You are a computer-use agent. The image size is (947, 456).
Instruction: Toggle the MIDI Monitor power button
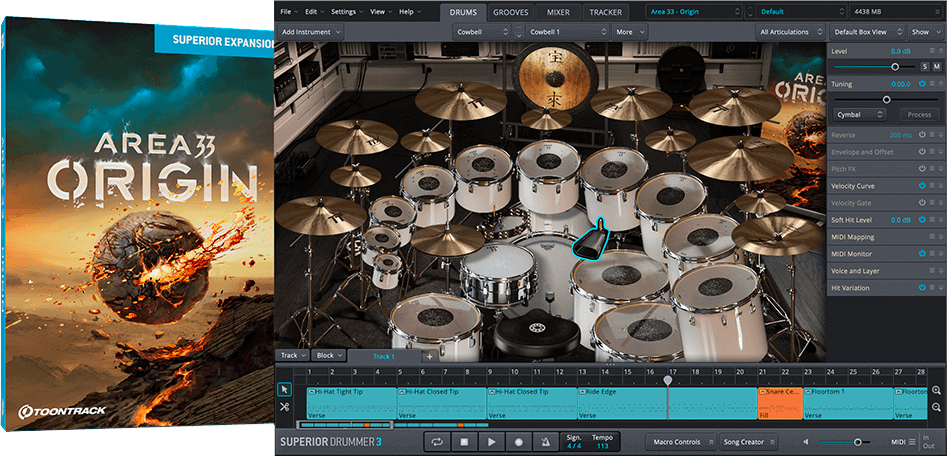click(x=922, y=254)
